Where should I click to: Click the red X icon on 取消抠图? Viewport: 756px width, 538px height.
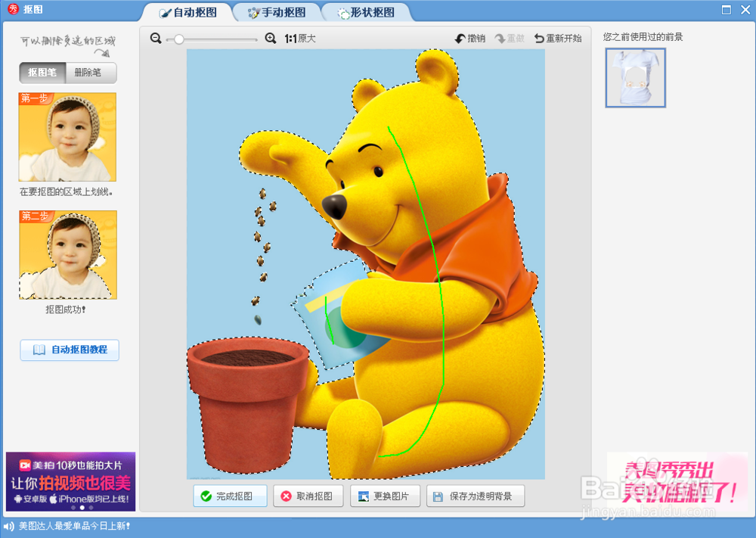tap(286, 496)
